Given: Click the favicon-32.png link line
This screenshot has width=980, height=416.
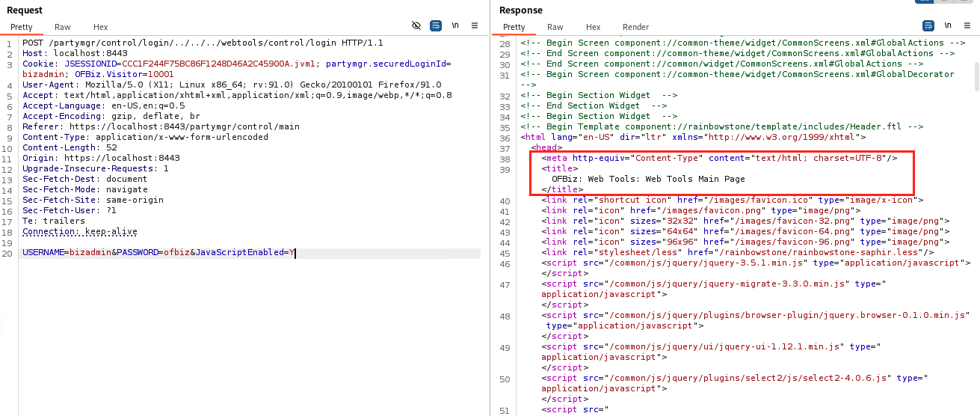Looking at the screenshot, I should tap(745, 221).
